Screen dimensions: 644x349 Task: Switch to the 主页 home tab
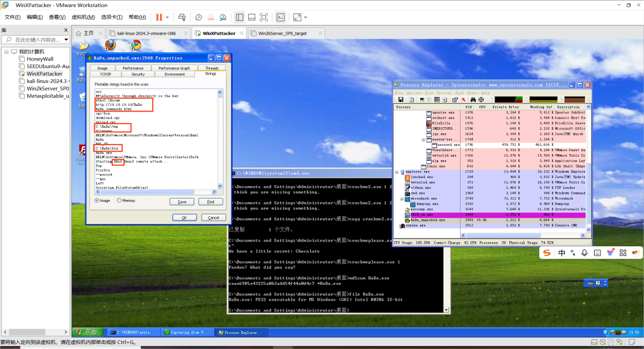pyautogui.click(x=89, y=33)
